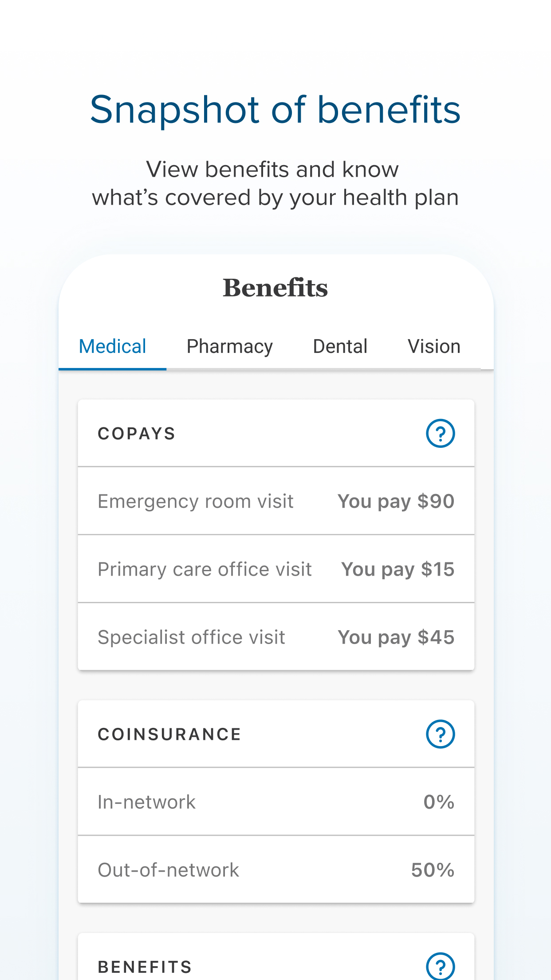Select the Dental tab
551x980 pixels.
340,347
